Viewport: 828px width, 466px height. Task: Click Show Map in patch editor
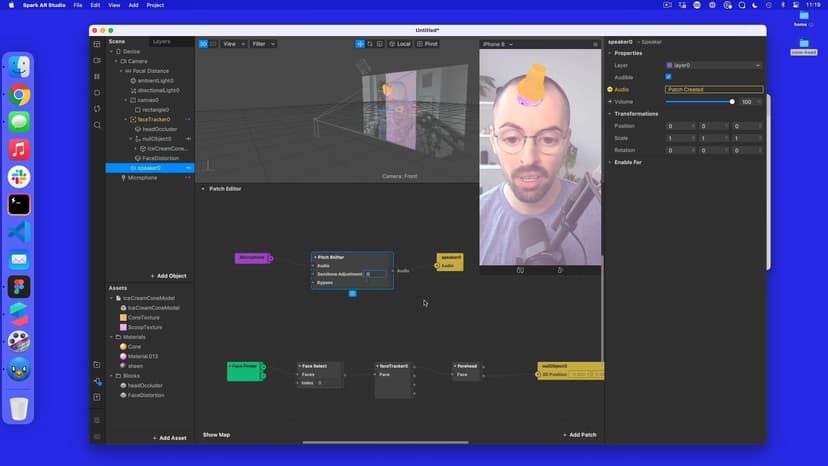pyautogui.click(x=217, y=435)
